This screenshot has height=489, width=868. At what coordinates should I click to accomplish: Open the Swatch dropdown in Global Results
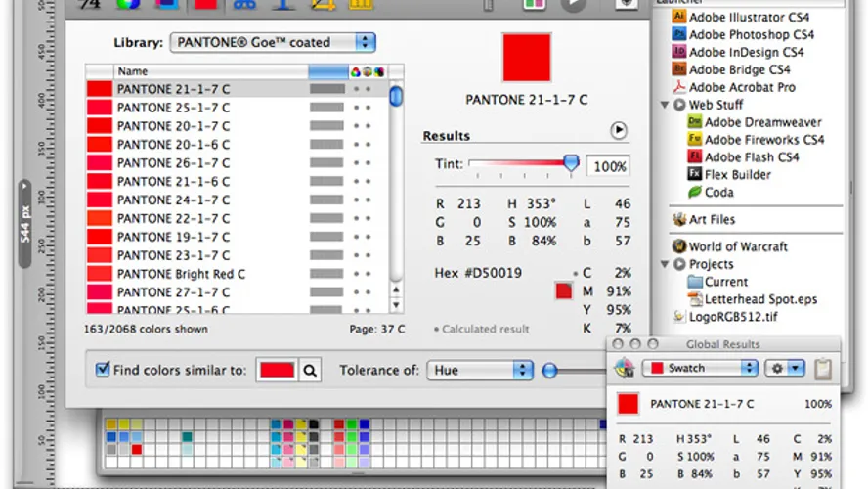700,369
